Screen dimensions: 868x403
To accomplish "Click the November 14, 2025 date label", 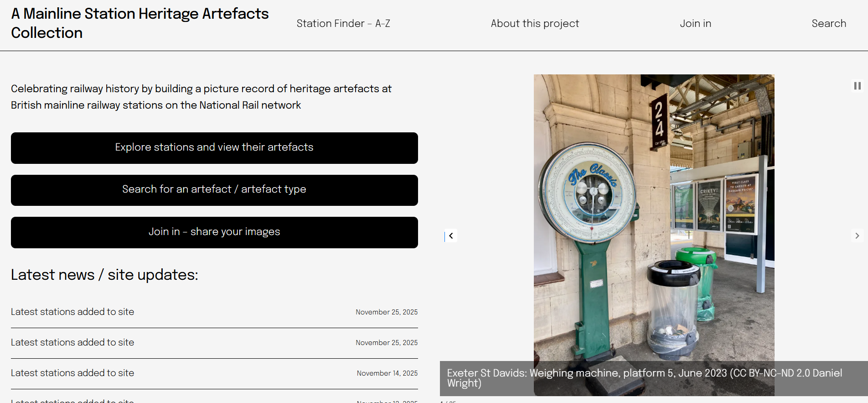I will pyautogui.click(x=387, y=373).
